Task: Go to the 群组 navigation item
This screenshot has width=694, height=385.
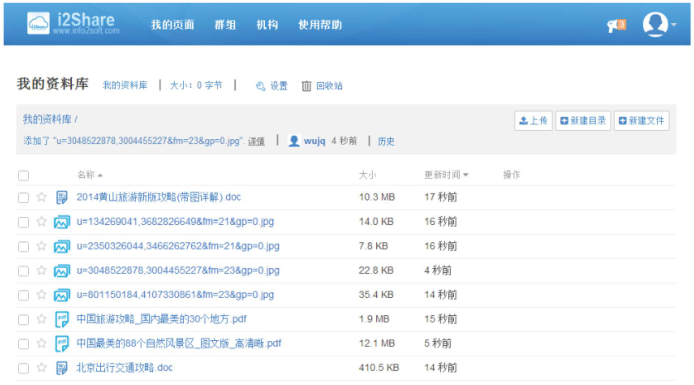Action: (x=225, y=25)
